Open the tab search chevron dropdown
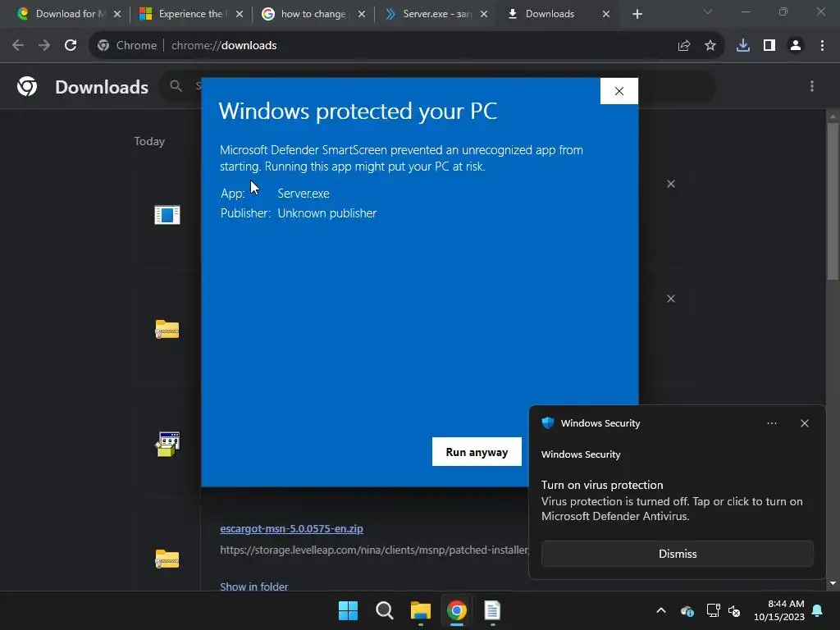 708,11
